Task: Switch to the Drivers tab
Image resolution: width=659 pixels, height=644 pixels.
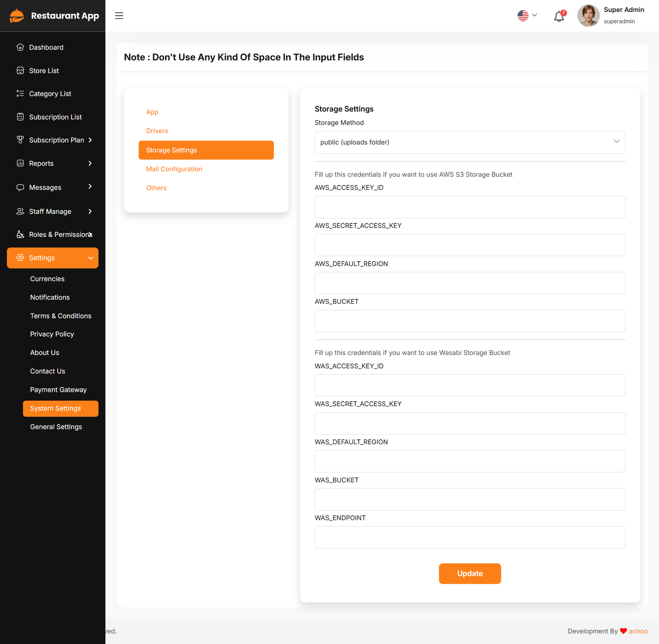Action: pos(157,131)
